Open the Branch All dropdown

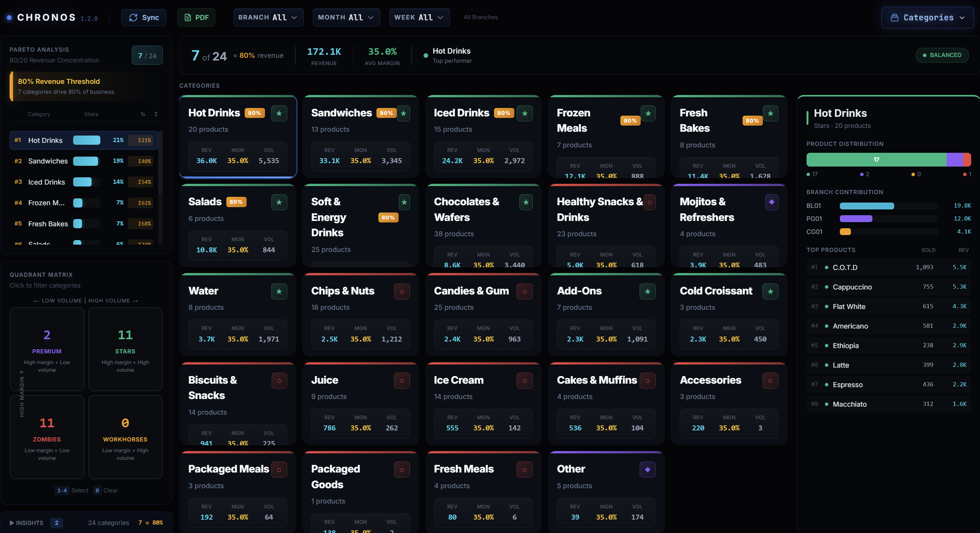pos(268,17)
